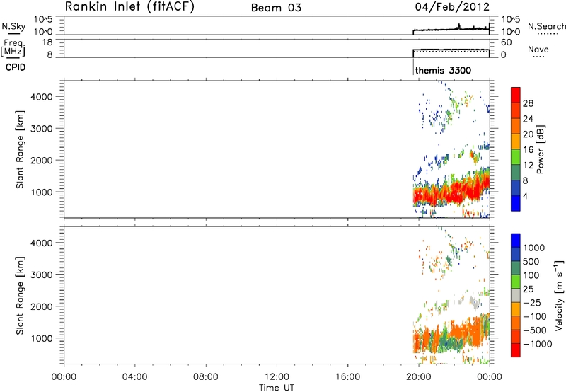Click the frequency trace in the Freq panel

click(x=451, y=50)
